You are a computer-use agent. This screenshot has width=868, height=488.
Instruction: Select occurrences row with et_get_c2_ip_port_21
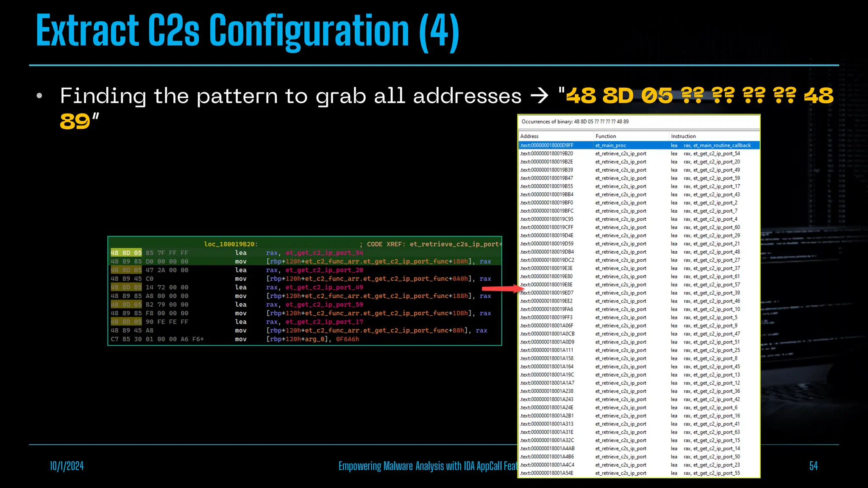click(x=639, y=244)
